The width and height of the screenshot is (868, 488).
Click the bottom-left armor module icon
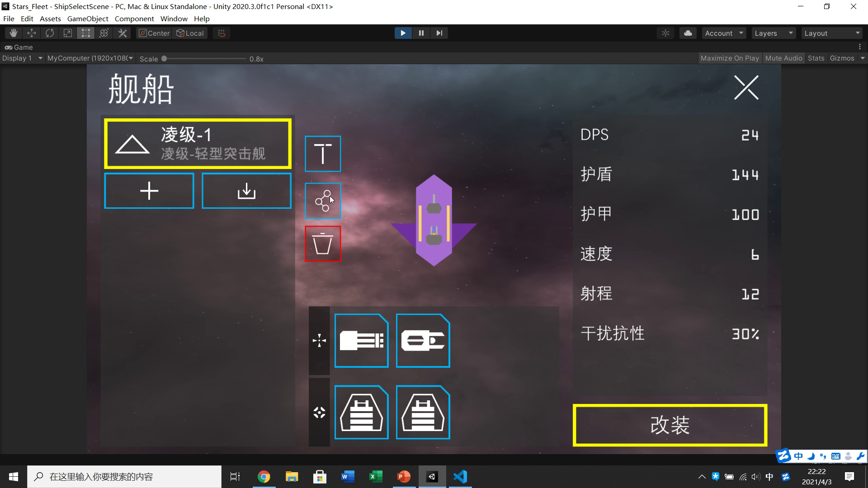pos(360,413)
